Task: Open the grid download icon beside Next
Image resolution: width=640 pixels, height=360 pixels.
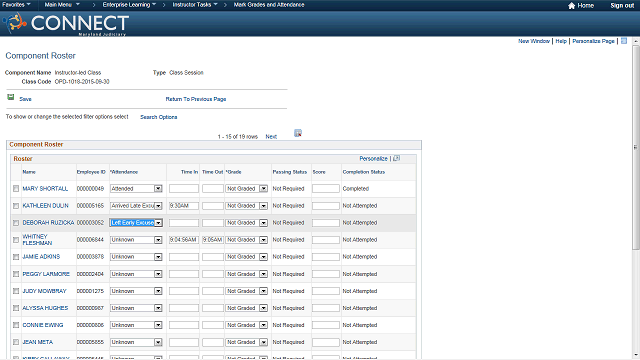Action: click(x=298, y=133)
